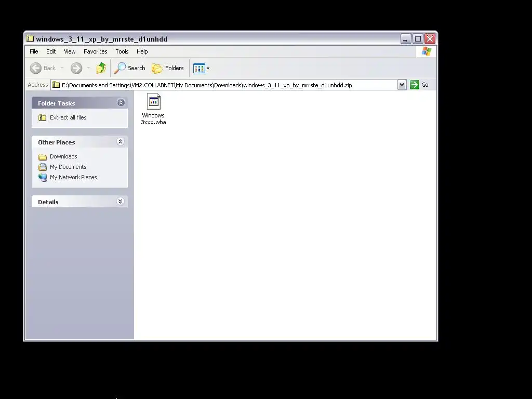Go to My Documents link
Image resolution: width=532 pixels, height=399 pixels.
(68, 167)
